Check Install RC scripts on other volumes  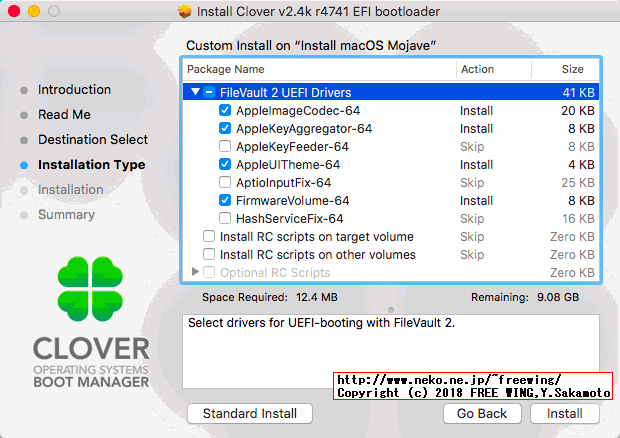click(209, 254)
